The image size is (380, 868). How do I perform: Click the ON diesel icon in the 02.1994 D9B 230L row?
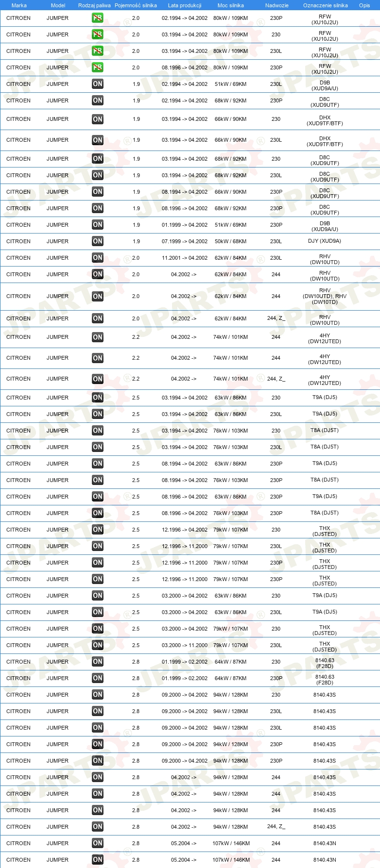tap(98, 84)
